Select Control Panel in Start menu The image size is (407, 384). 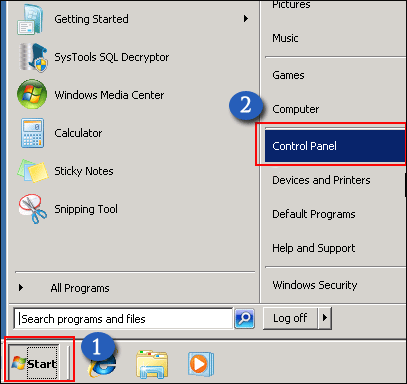point(335,146)
